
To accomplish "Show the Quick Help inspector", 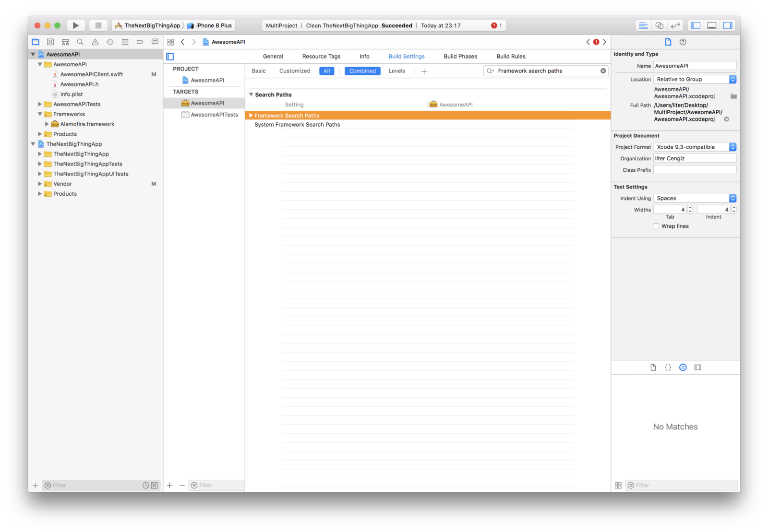I will point(683,42).
